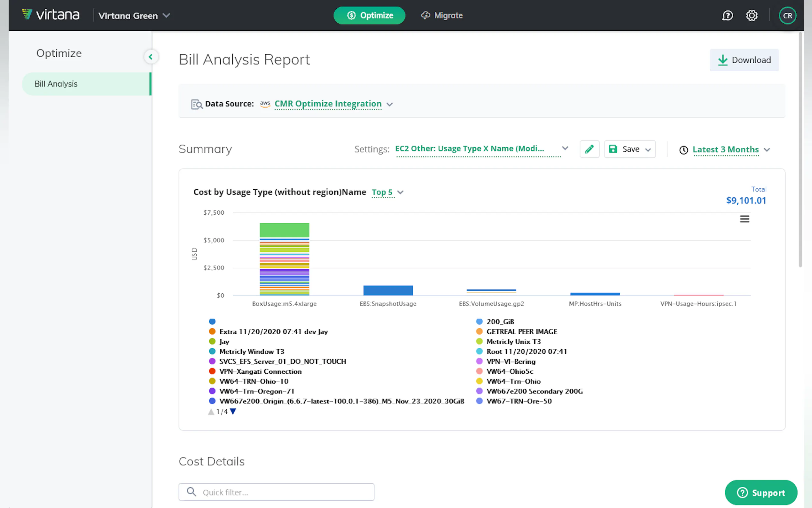
Task: Click the Support button
Action: tap(761, 493)
